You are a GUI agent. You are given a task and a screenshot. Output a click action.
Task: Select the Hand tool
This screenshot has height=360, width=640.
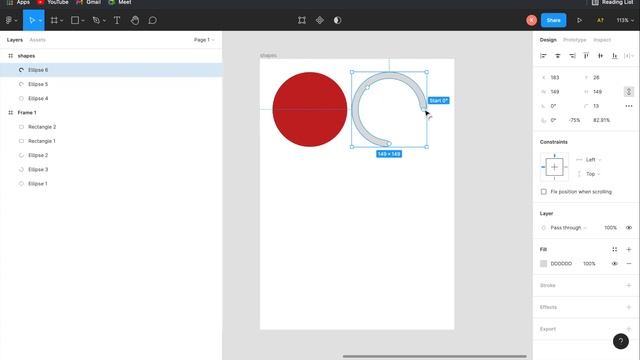tap(135, 20)
